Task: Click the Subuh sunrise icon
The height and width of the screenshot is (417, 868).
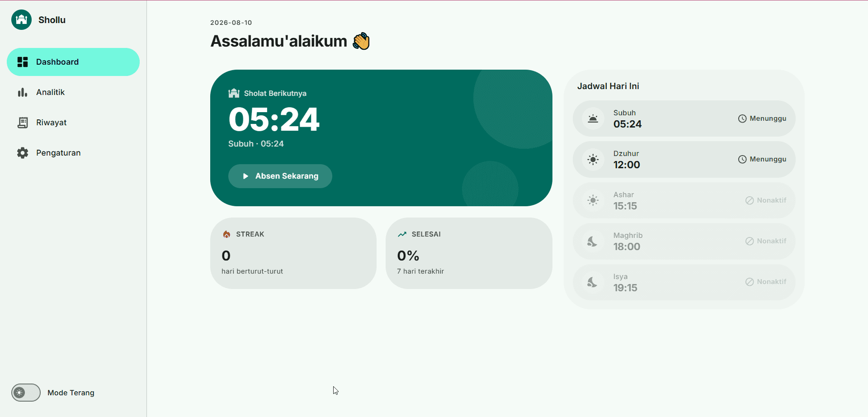Action: tap(593, 118)
